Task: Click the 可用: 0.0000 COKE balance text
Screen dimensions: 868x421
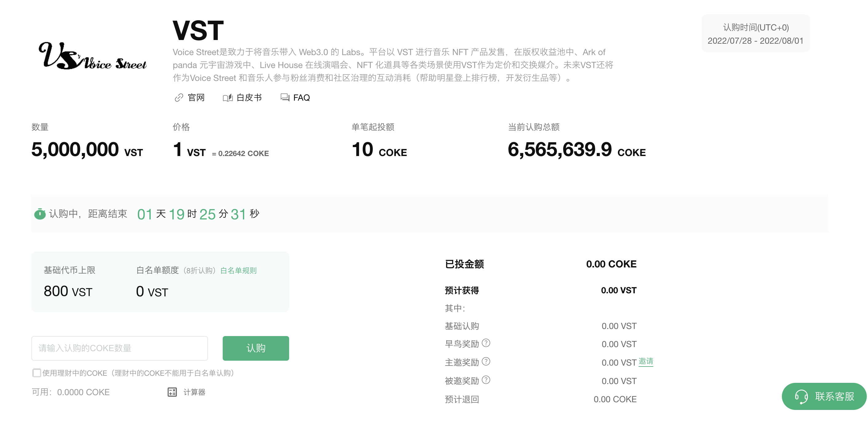Action: [x=71, y=392]
